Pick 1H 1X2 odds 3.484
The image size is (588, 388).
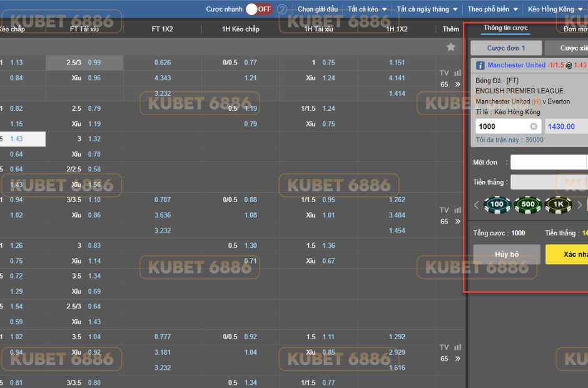(x=397, y=215)
